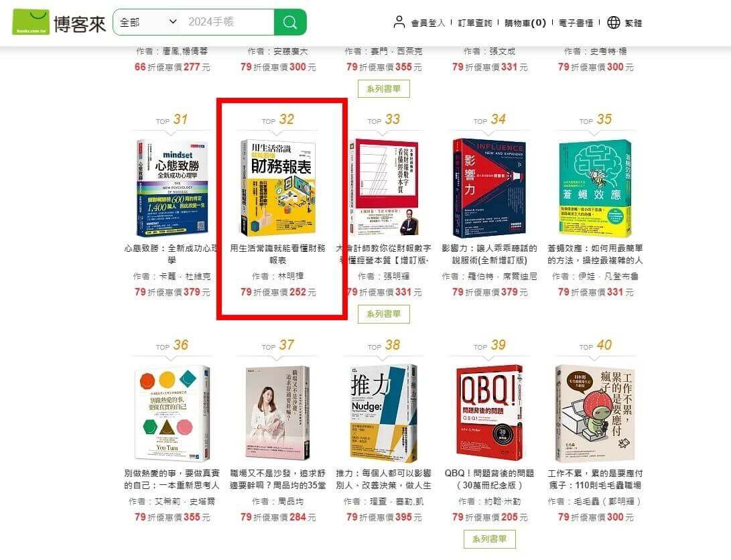Click 系列書單 button under TOP 33

[384, 314]
